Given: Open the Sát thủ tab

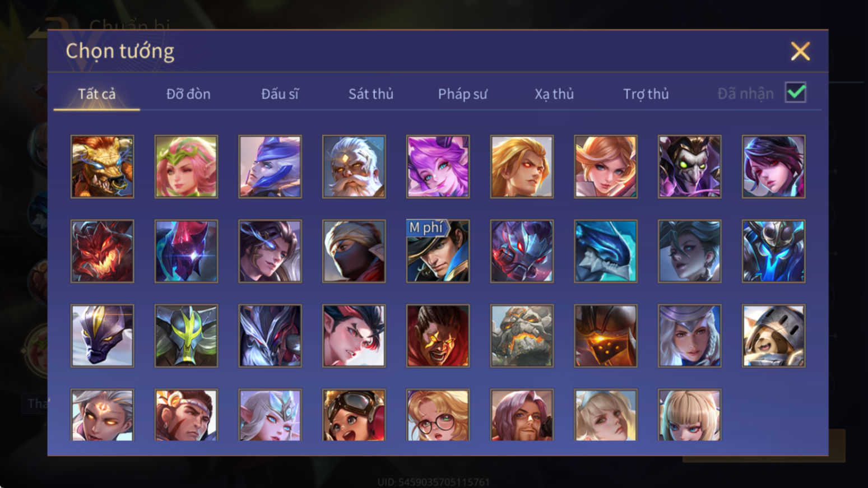Looking at the screenshot, I should coord(371,94).
